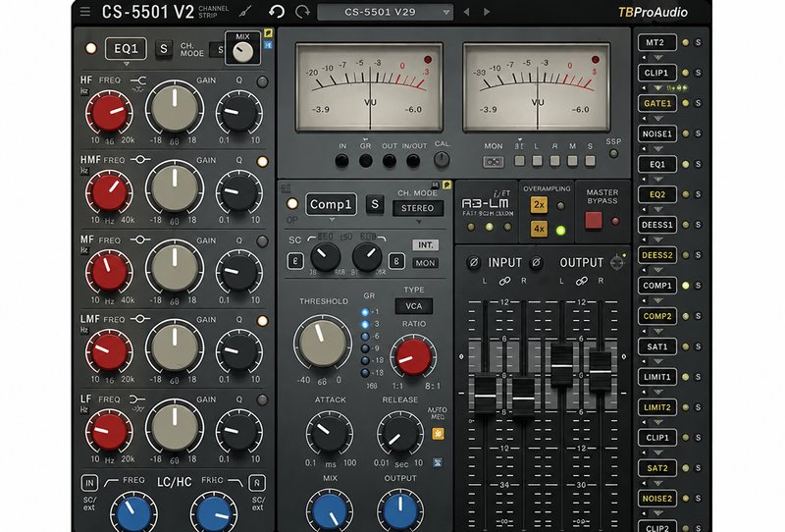Click the red HF FREQ knob
The height and width of the screenshot is (532, 785).
pyautogui.click(x=109, y=113)
